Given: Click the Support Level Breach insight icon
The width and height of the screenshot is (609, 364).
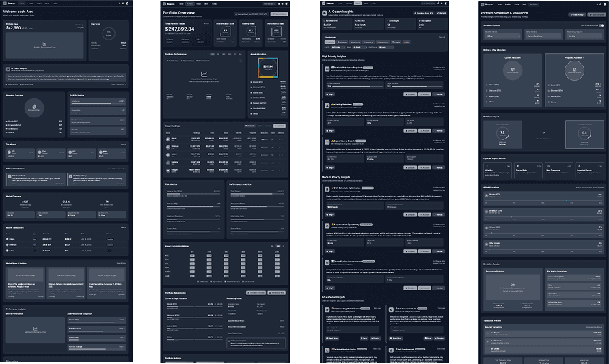Looking at the screenshot, I should pyautogui.click(x=327, y=142).
